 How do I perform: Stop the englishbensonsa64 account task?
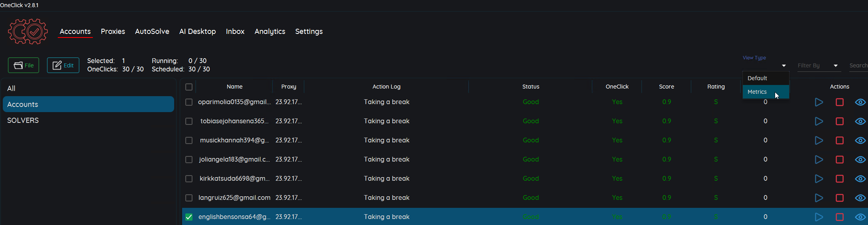(x=840, y=217)
